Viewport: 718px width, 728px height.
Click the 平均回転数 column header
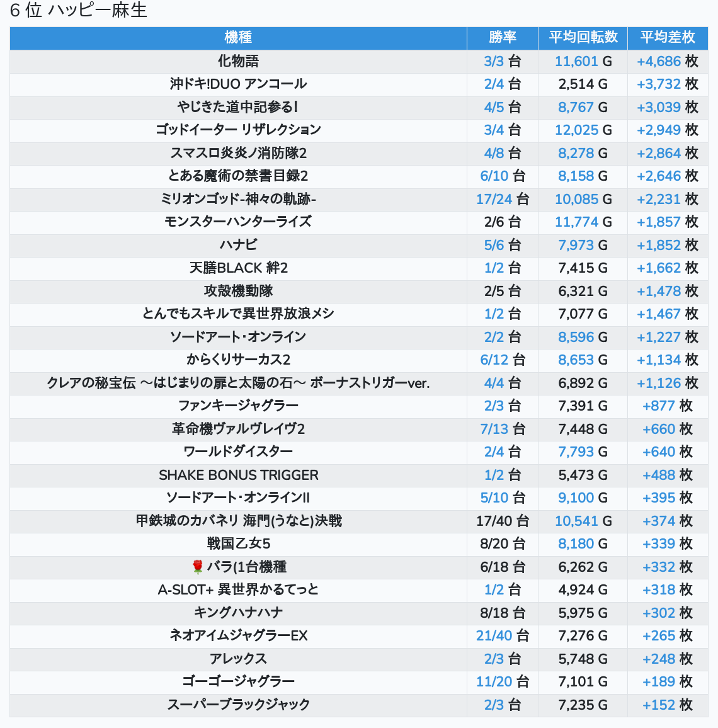pos(583,38)
